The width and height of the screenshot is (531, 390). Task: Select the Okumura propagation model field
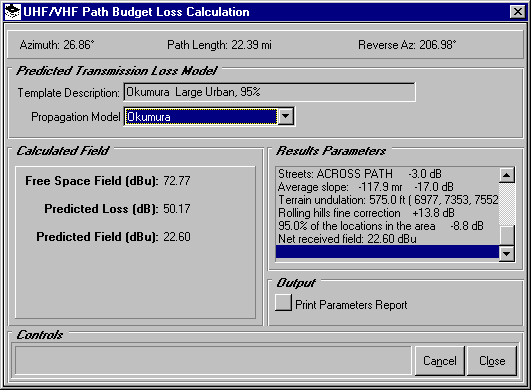click(201, 117)
